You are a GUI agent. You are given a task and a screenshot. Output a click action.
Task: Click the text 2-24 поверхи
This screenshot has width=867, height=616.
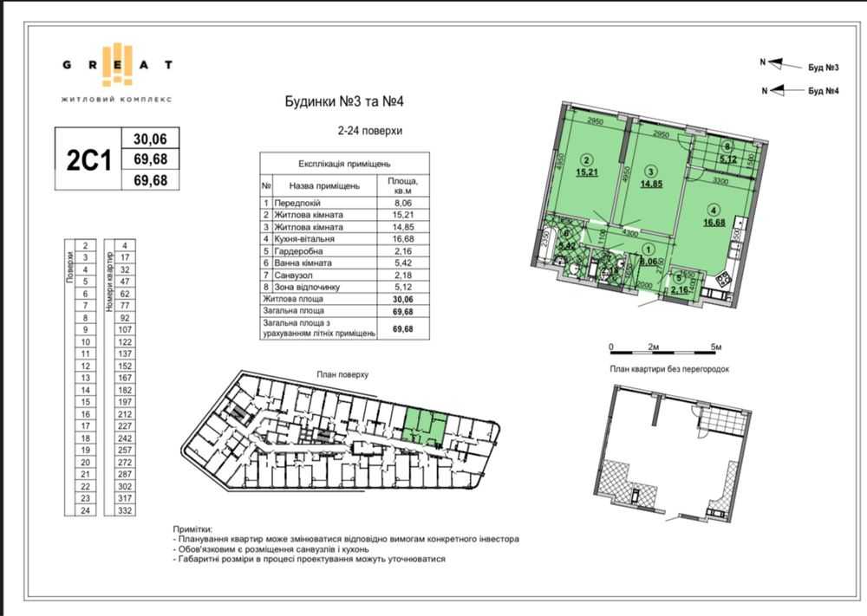370,131
